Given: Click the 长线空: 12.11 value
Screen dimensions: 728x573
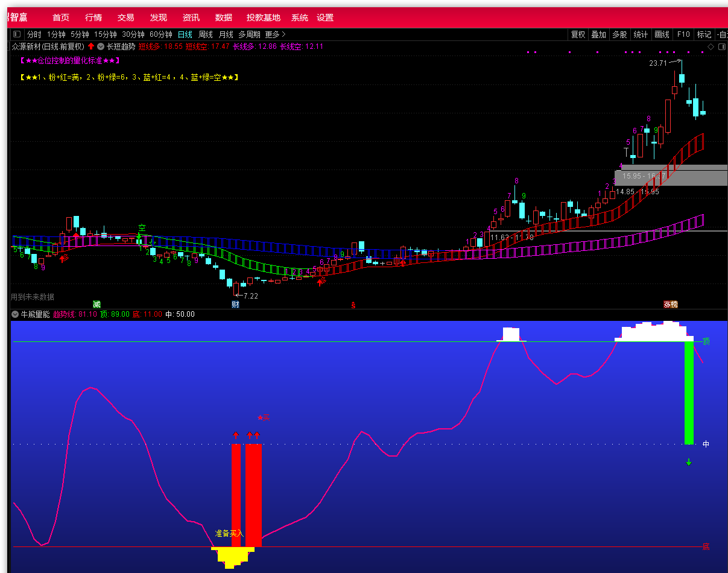Looking at the screenshot, I should point(302,46).
